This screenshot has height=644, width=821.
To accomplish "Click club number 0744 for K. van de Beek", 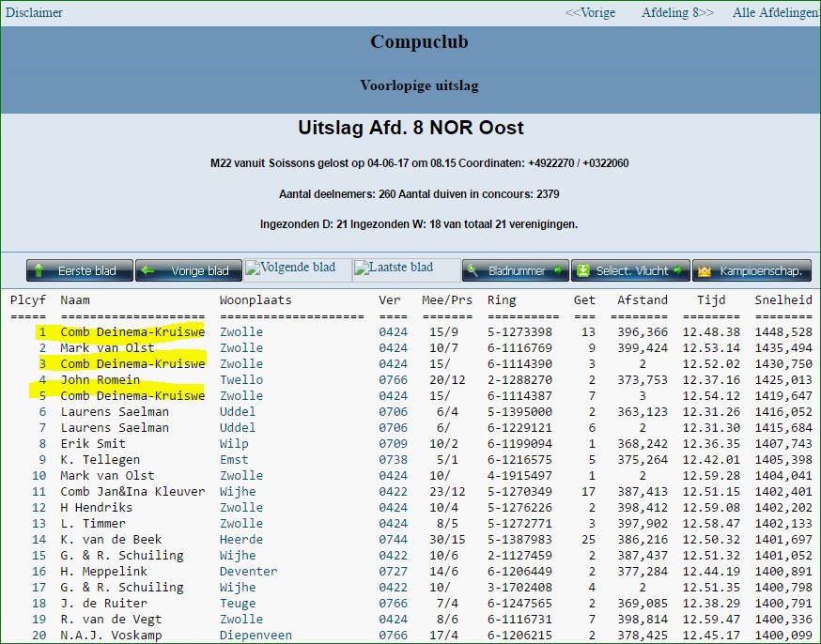I will tap(394, 540).
